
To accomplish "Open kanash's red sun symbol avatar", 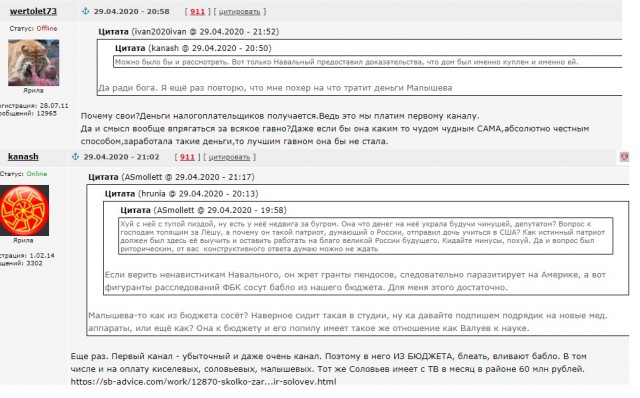I will pyautogui.click(x=24, y=210).
